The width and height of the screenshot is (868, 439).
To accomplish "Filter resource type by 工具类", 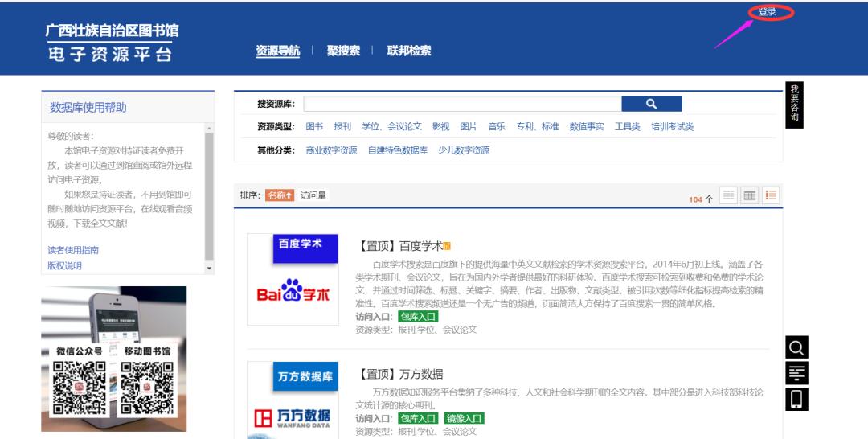I will pos(627,127).
